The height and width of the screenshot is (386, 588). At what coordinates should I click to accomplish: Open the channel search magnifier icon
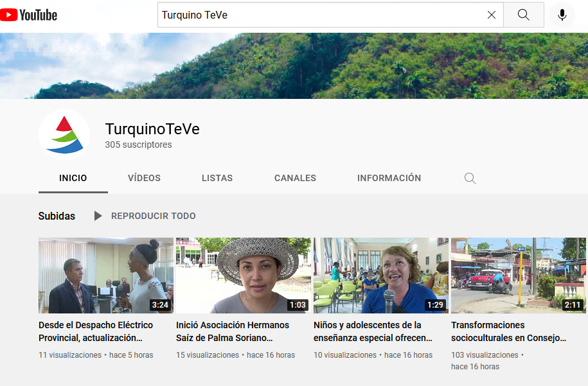[470, 179]
